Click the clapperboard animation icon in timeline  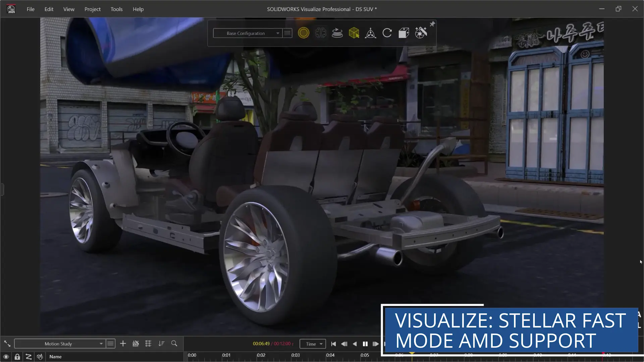[x=136, y=344]
